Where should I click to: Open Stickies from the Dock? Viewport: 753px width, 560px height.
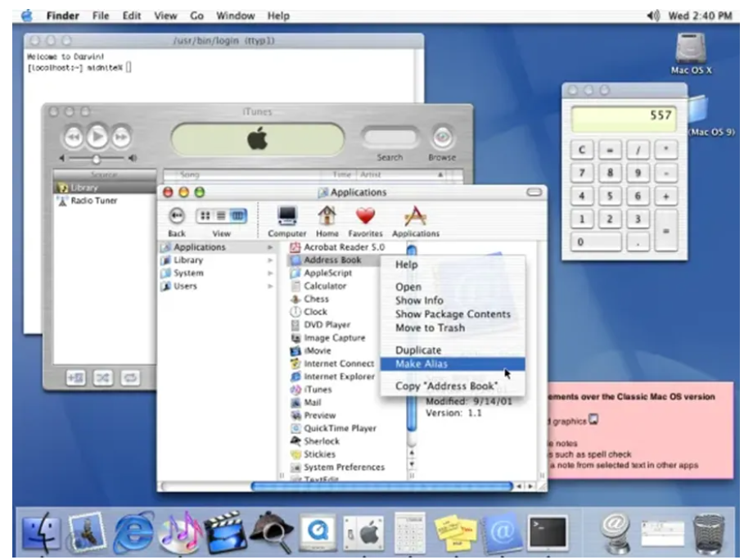[x=455, y=533]
